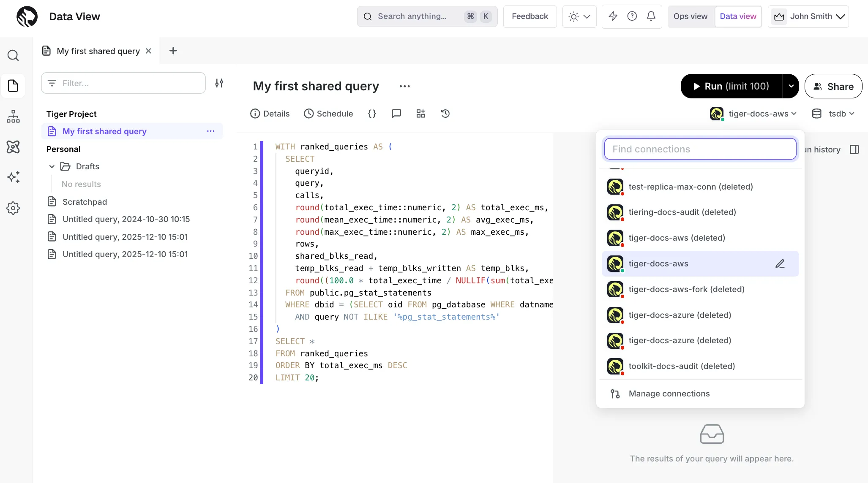Viewport: 868px width, 483px height.
Task: Select test-replica-max-conn (deleted) connection
Action: (x=700, y=187)
